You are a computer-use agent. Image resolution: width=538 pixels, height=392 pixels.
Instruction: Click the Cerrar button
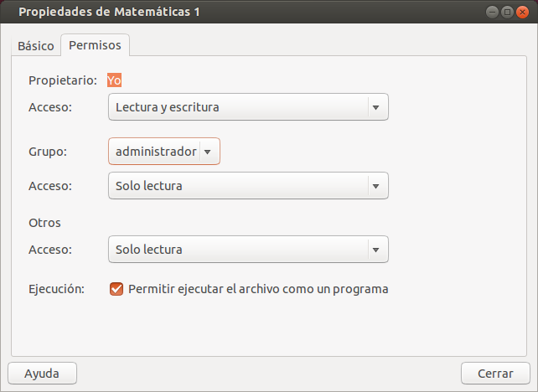click(495, 373)
